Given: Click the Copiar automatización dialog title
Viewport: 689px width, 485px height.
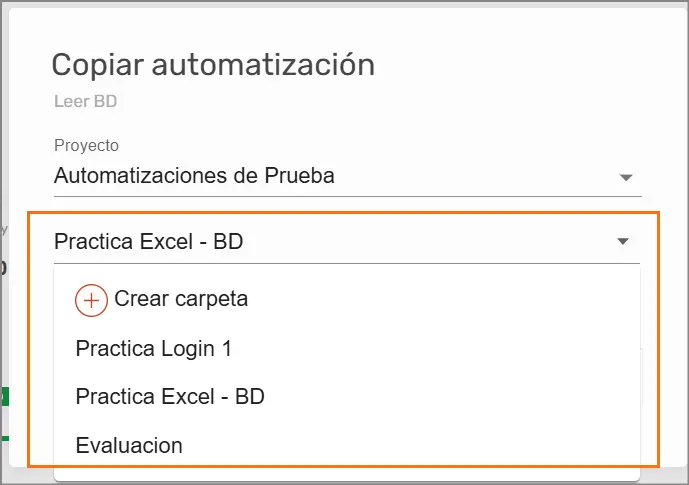Looking at the screenshot, I should pos(213,65).
